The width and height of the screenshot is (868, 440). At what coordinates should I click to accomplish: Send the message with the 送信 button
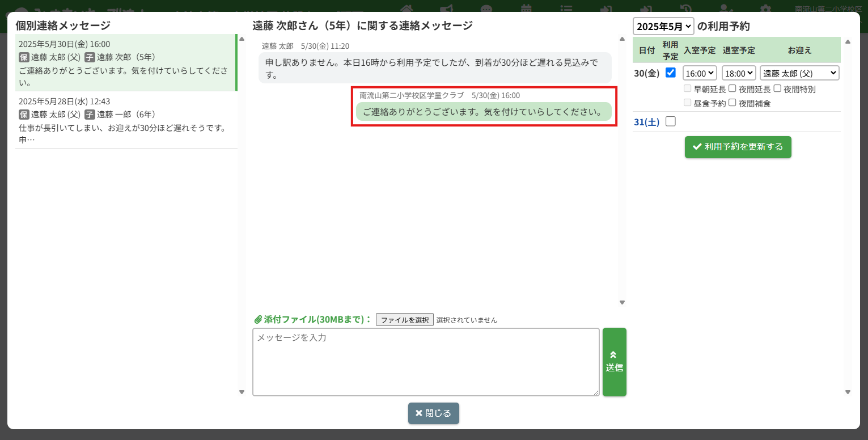click(614, 362)
